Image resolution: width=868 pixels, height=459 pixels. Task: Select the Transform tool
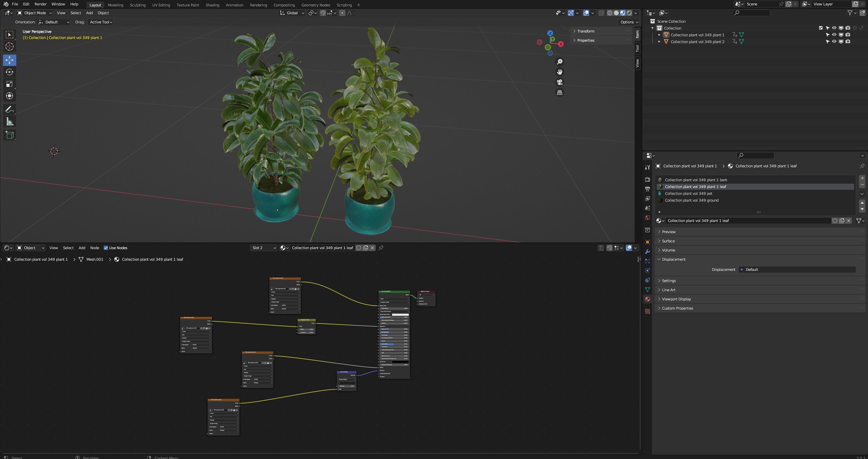click(x=10, y=96)
